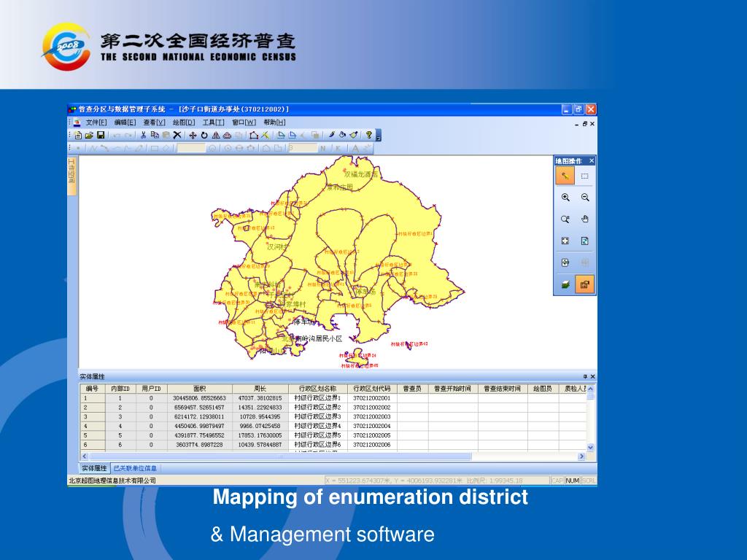Open the layer manager stacked-layers icon

click(x=565, y=285)
